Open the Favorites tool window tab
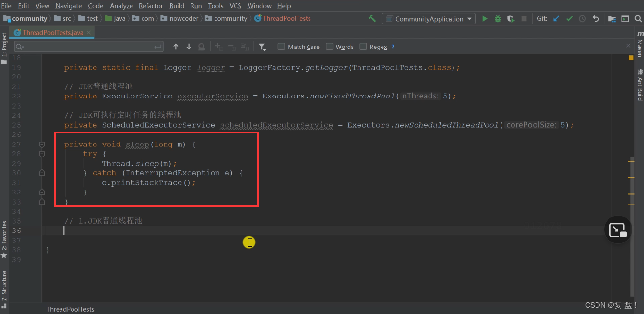Viewport: 644px width, 314px height. [4, 239]
